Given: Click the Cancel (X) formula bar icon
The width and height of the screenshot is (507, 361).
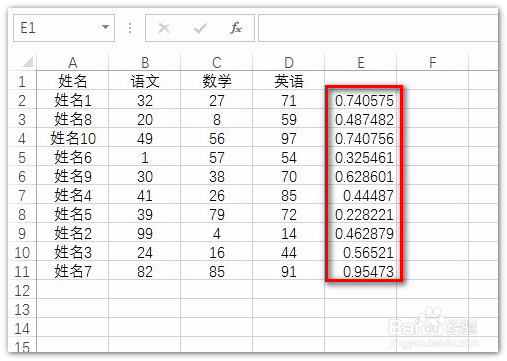Looking at the screenshot, I should coord(164,28).
